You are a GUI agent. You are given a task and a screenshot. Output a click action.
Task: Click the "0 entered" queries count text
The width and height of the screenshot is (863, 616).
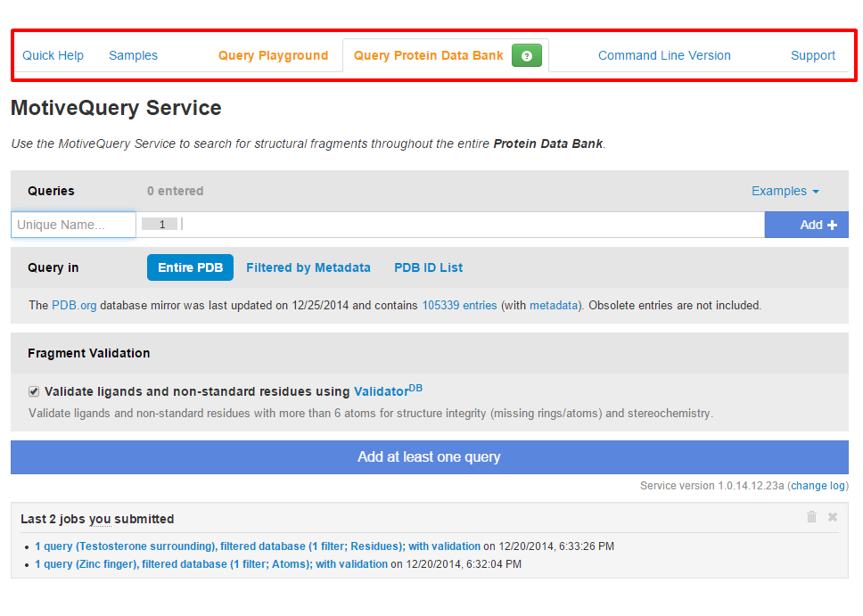[x=175, y=191]
